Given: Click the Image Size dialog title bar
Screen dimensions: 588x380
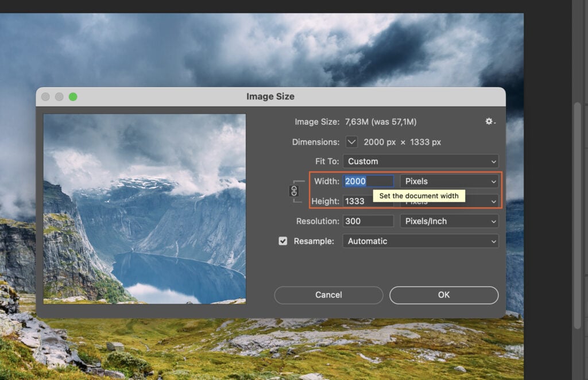Looking at the screenshot, I should [270, 96].
